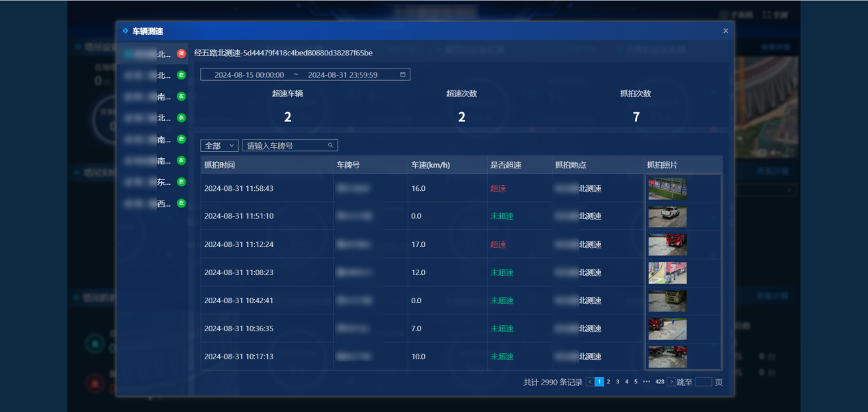Click the start date 2024-08-15 00:00:00 field
This screenshot has width=868, height=412.
click(x=249, y=75)
